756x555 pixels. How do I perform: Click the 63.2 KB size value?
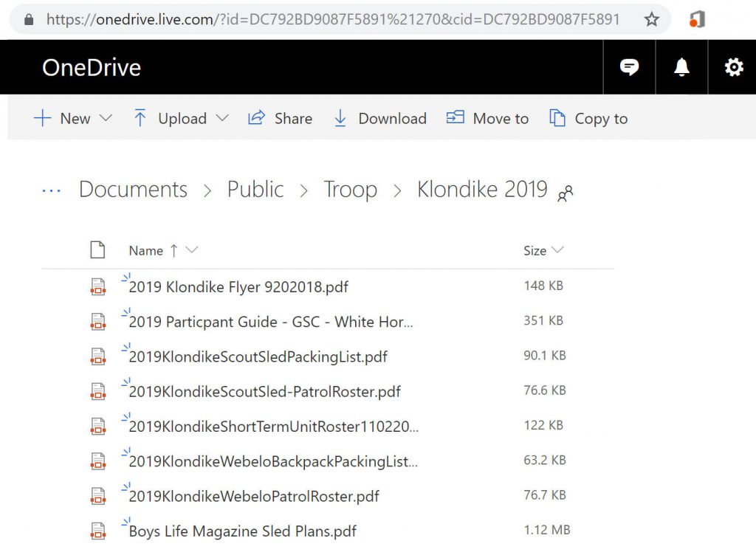(x=545, y=460)
